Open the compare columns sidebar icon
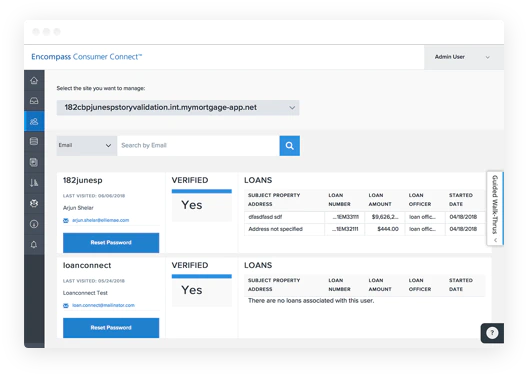528x376 pixels. click(34, 183)
